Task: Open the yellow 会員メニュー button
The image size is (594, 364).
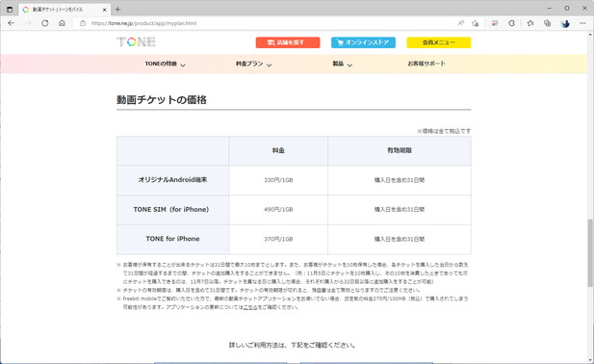Action: 439,42
